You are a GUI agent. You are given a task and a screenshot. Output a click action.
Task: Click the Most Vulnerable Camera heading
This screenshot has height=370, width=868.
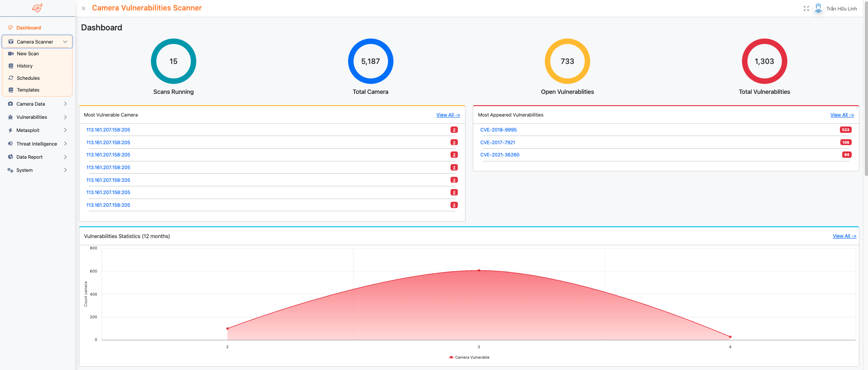coord(111,115)
